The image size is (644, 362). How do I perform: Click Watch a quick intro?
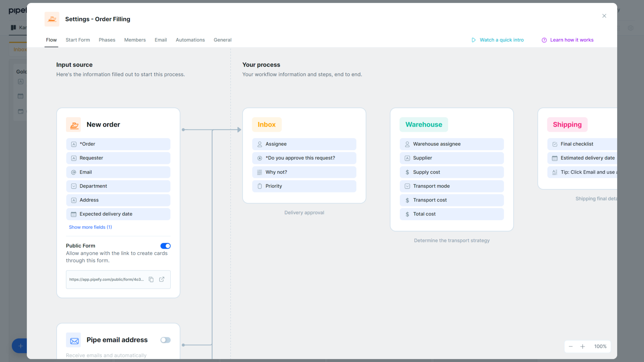(x=501, y=40)
